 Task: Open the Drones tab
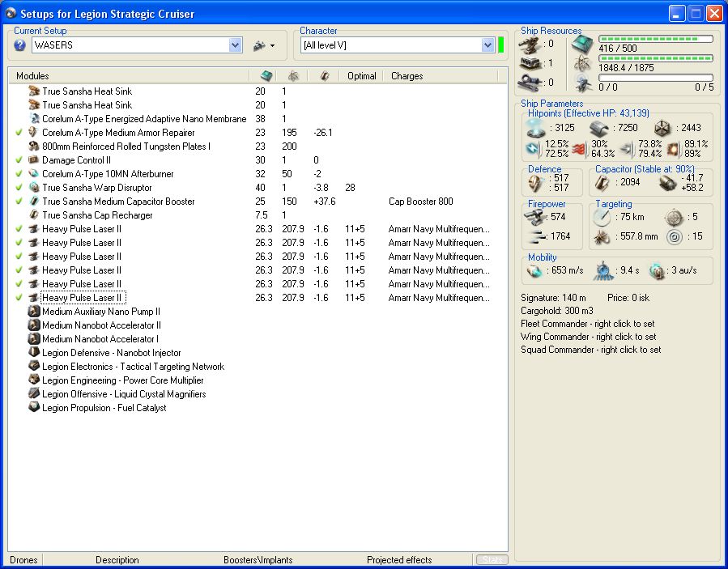click(23, 560)
